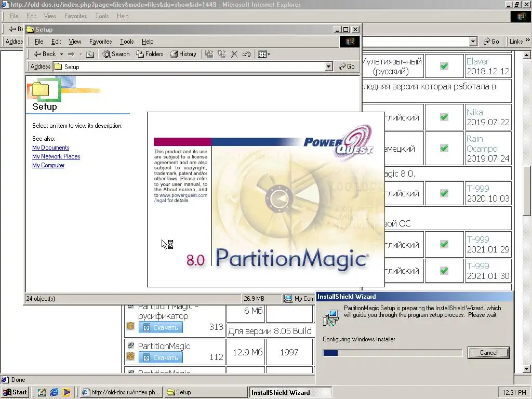Click the web page vertical scrollbar thumb
Image resolution: width=532 pixels, height=399 pixels.
coord(527,191)
